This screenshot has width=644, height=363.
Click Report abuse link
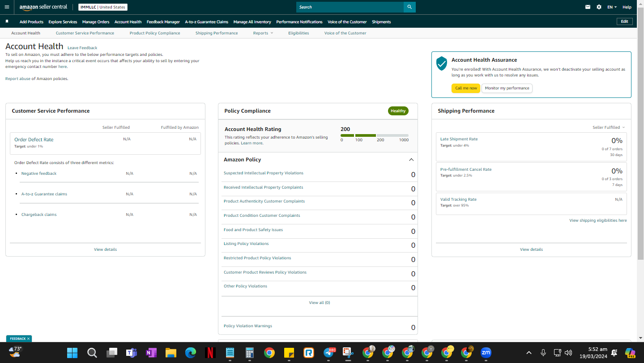(18, 79)
